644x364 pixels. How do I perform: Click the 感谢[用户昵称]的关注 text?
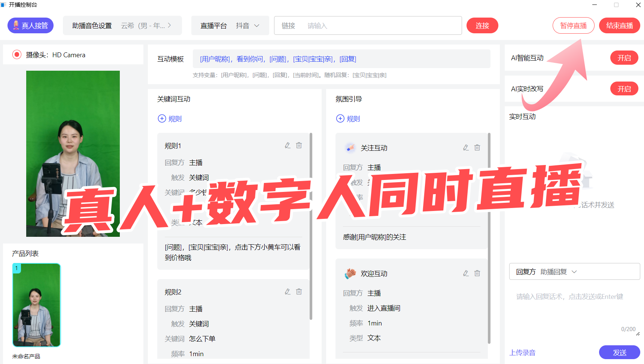[x=374, y=237]
